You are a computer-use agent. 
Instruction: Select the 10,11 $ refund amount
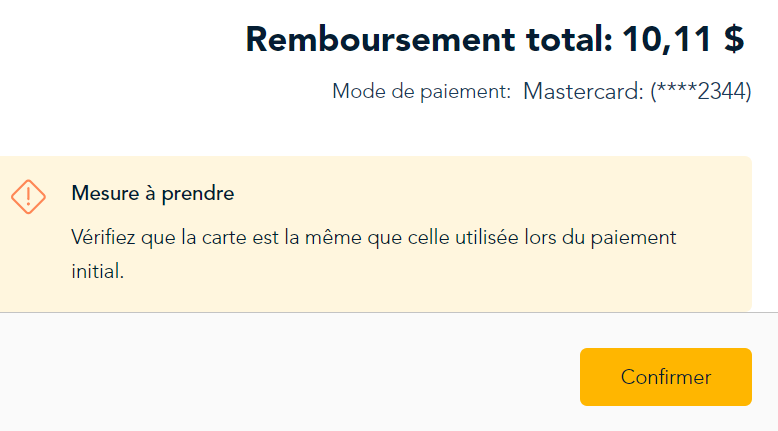(683, 40)
